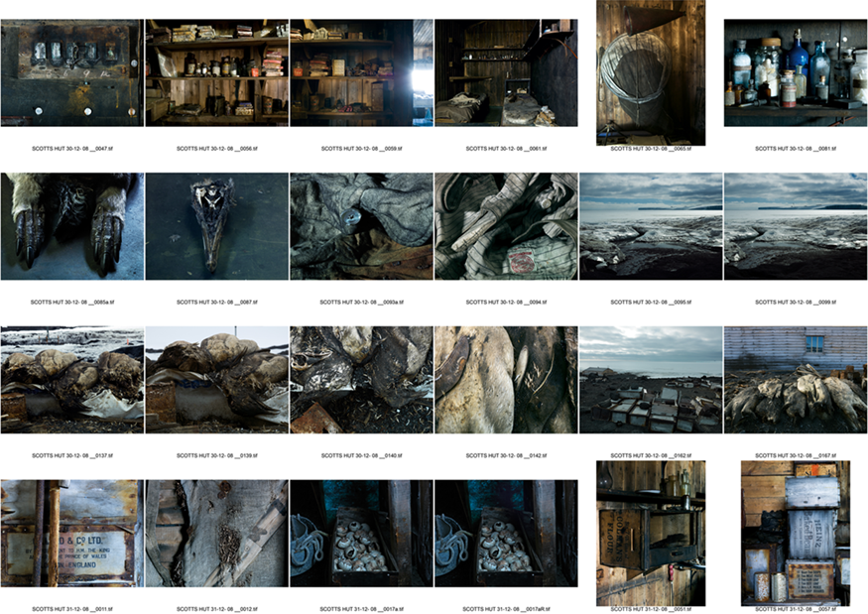This screenshot has height=614, width=868.
Task: Click filename label SCOTTS HUT 30-12-08 0139
Action: pos(217,455)
